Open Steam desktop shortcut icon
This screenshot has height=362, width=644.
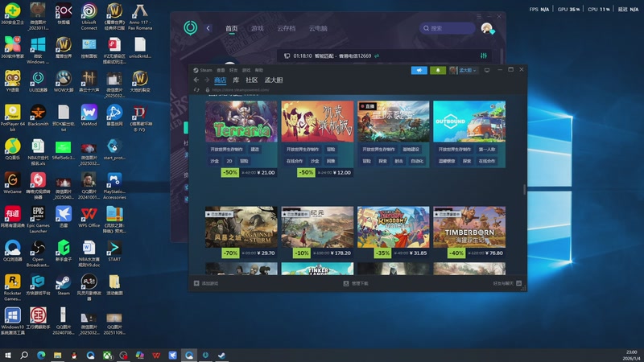[64, 285]
